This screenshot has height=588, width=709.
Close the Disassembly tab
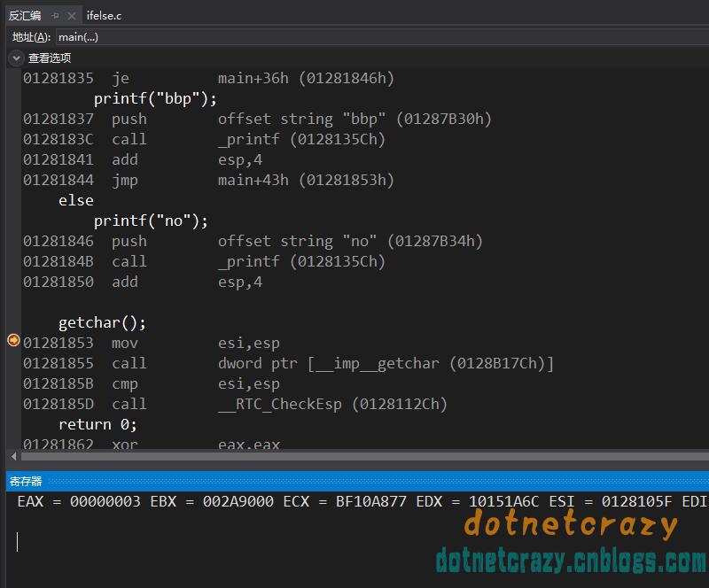71,16
